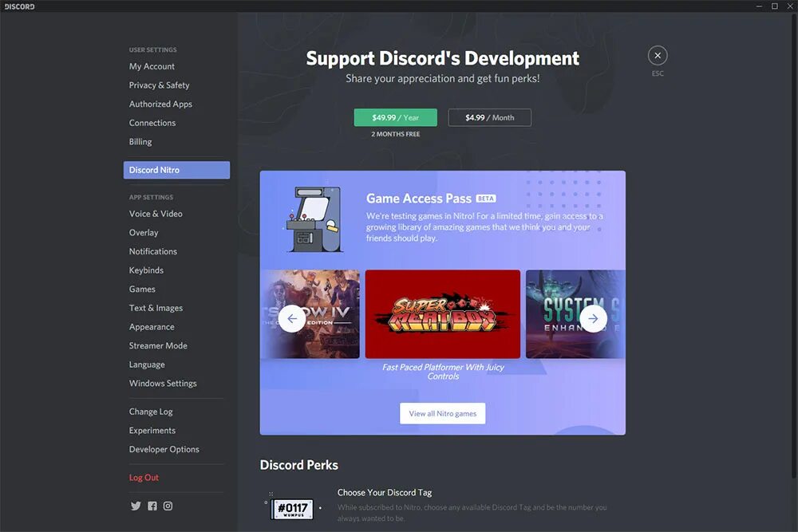Open Text & Images settings
798x532 pixels.
tap(156, 308)
